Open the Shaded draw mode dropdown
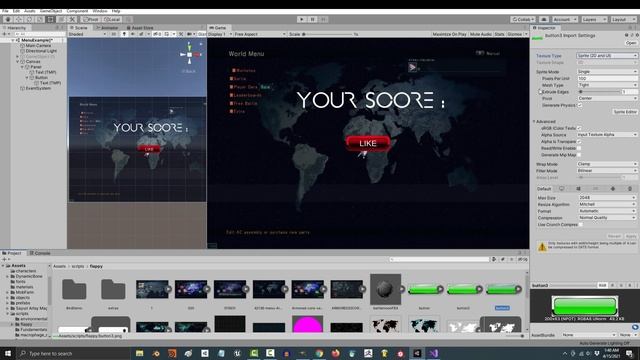 click(88, 34)
